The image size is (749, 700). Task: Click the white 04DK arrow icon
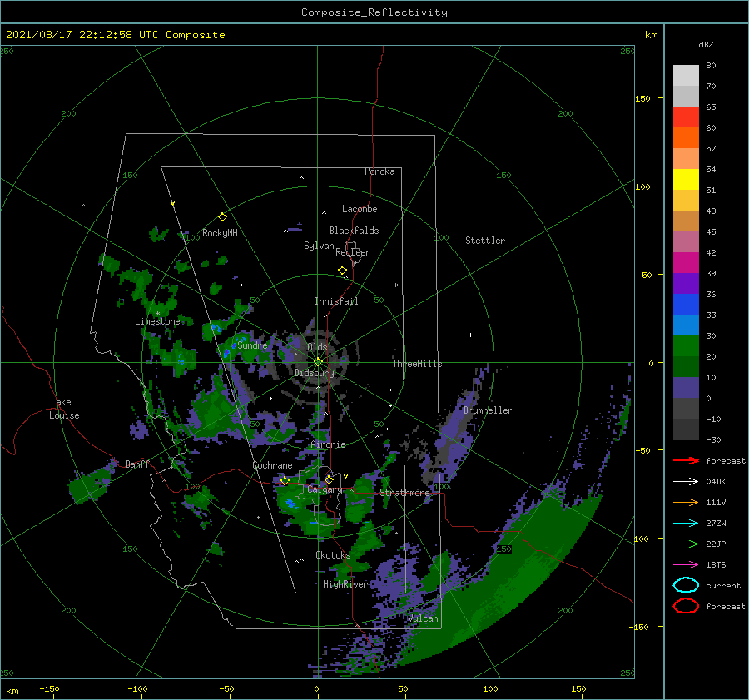point(686,481)
